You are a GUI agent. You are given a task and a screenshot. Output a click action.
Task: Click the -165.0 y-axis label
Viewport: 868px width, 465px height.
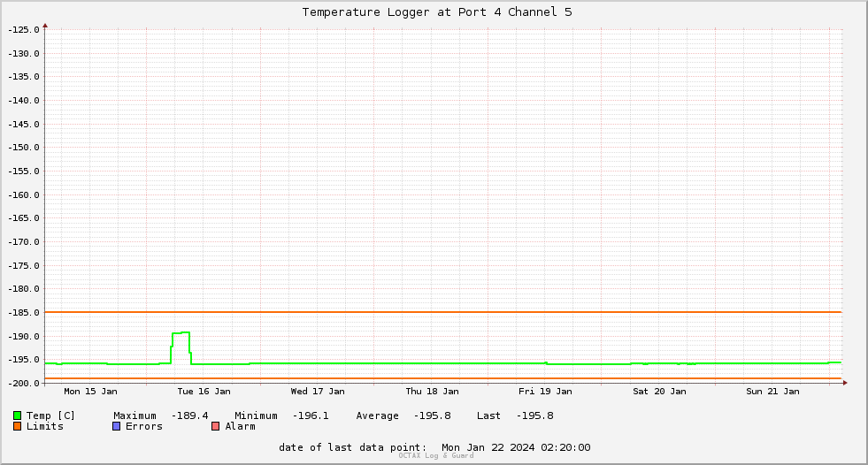[23, 218]
